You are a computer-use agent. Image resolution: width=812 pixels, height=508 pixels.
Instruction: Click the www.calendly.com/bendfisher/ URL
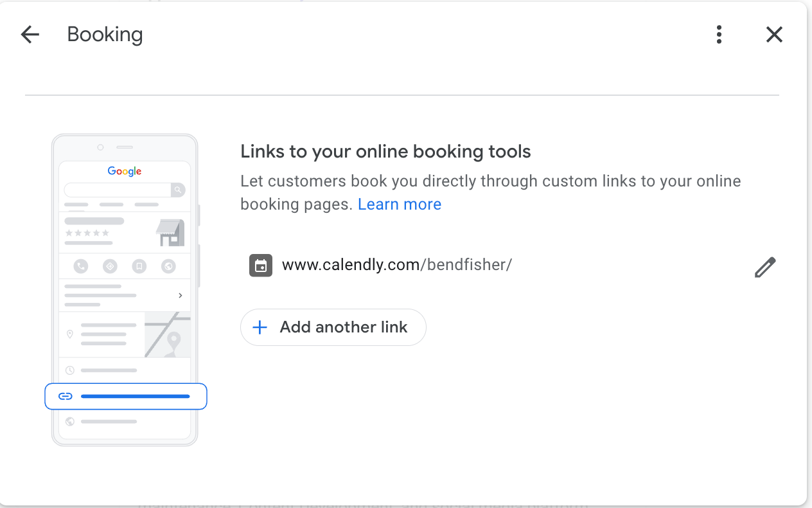(396, 265)
